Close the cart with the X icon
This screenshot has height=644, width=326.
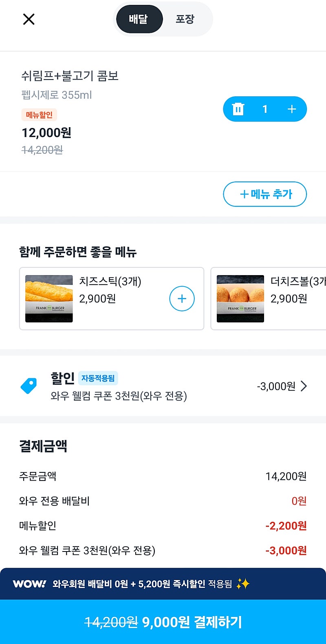tap(29, 19)
